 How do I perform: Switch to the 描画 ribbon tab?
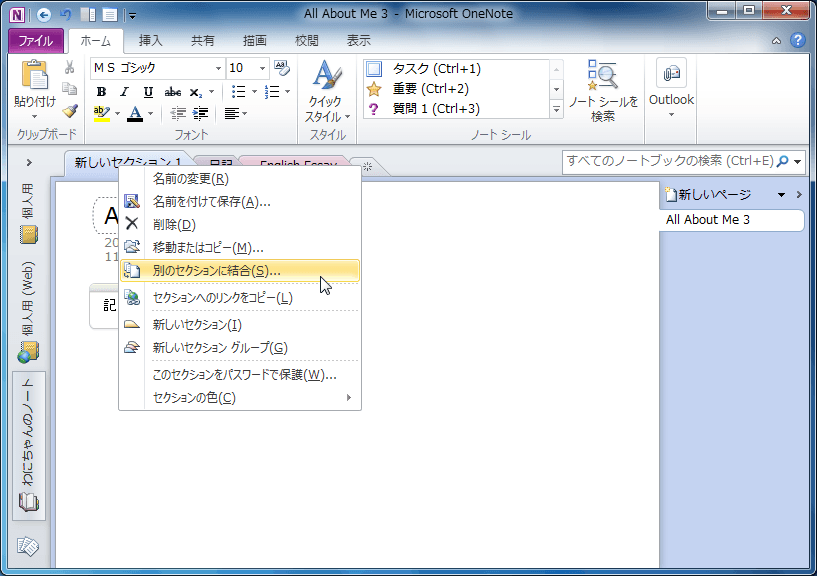255,41
